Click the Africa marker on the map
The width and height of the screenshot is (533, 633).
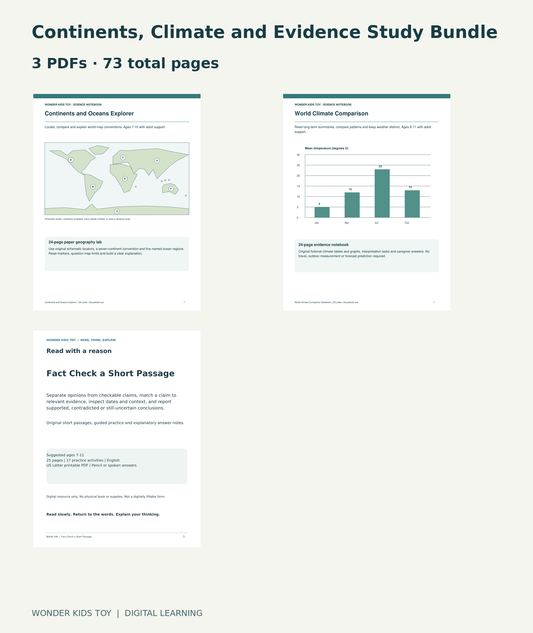pyautogui.click(x=125, y=178)
